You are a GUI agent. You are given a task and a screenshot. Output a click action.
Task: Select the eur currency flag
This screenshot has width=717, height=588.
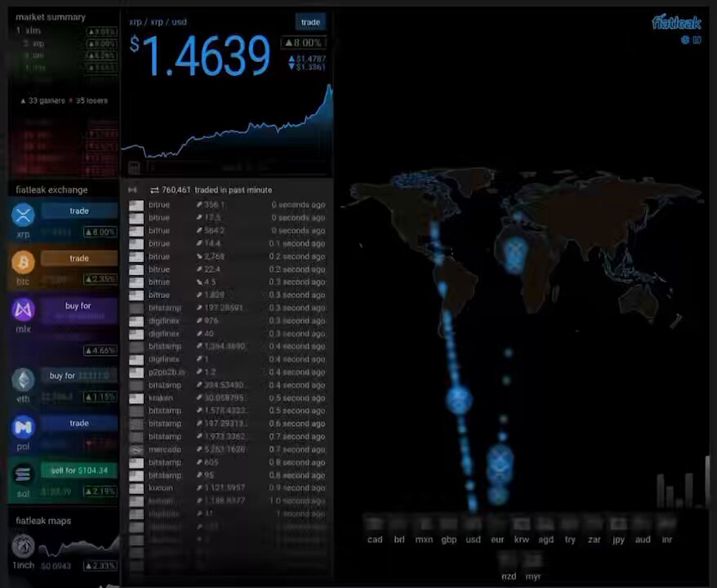497,523
